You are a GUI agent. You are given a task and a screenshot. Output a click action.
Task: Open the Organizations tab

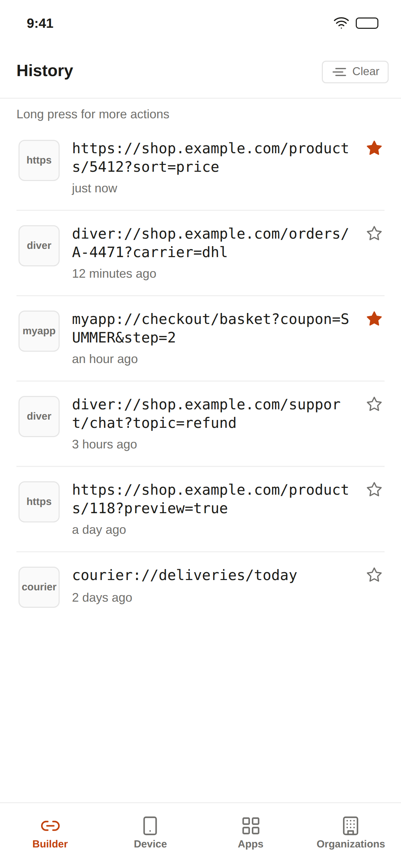tap(351, 833)
